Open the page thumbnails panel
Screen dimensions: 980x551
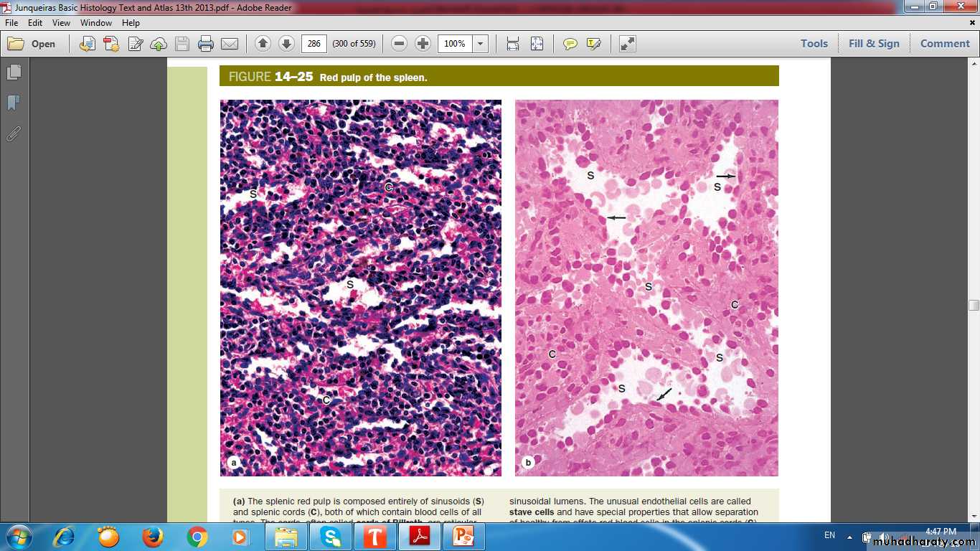click(x=14, y=72)
